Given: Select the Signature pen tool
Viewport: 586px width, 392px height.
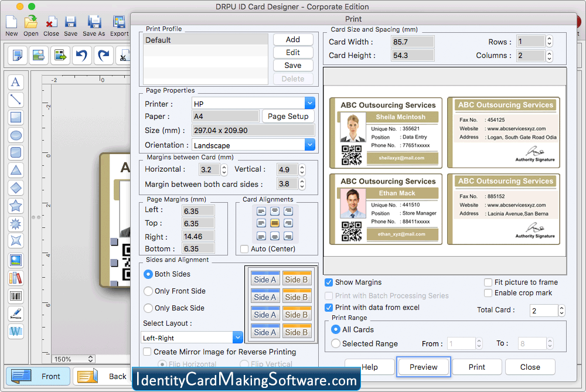Looking at the screenshot, I should (16, 313).
